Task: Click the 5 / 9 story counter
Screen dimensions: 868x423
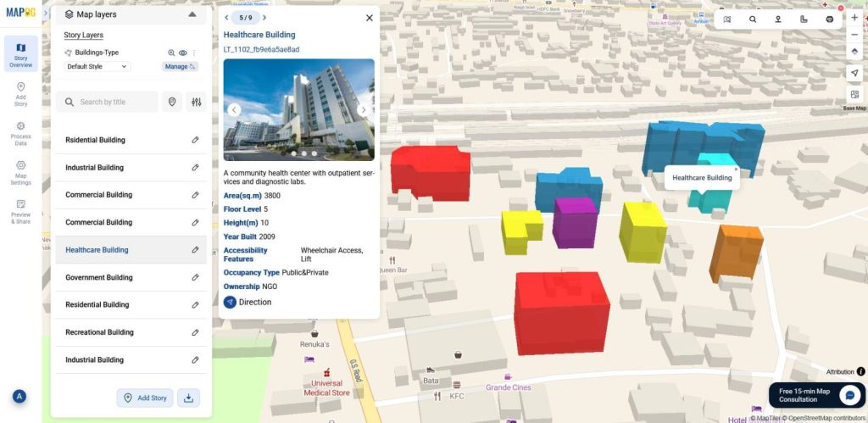Action: [245, 18]
